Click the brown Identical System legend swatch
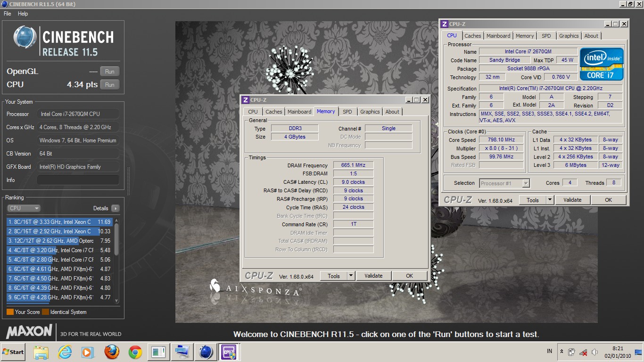The width and height of the screenshot is (644, 362). [45, 312]
